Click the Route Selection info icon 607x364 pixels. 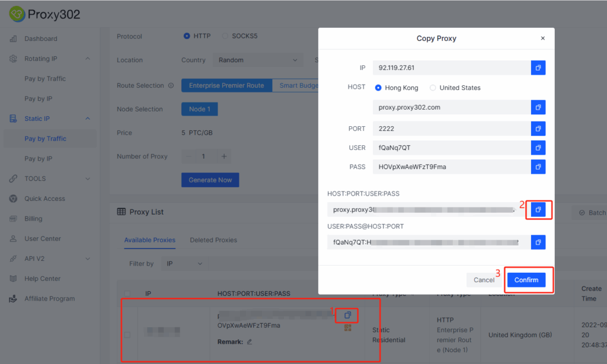pyautogui.click(x=171, y=85)
